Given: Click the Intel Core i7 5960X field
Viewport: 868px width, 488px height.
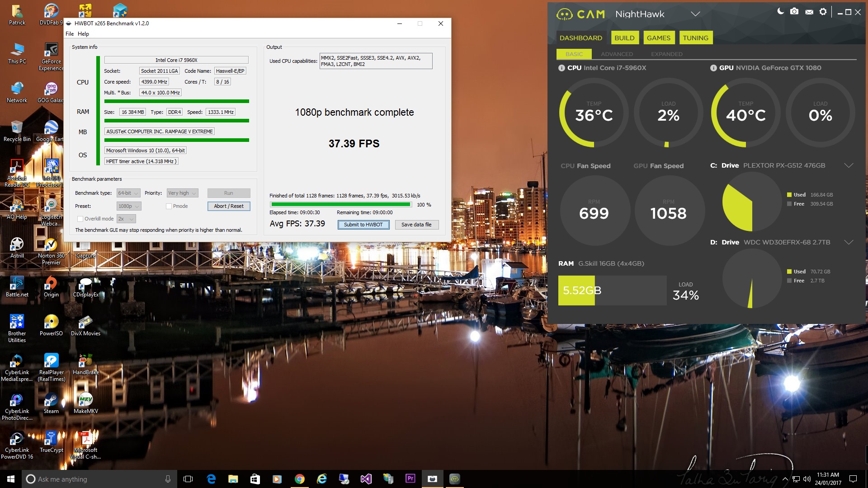Looking at the screenshot, I should pos(176,60).
